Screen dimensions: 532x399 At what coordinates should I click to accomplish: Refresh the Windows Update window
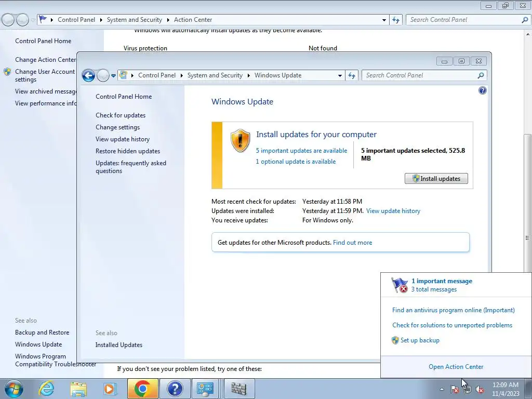coord(352,75)
